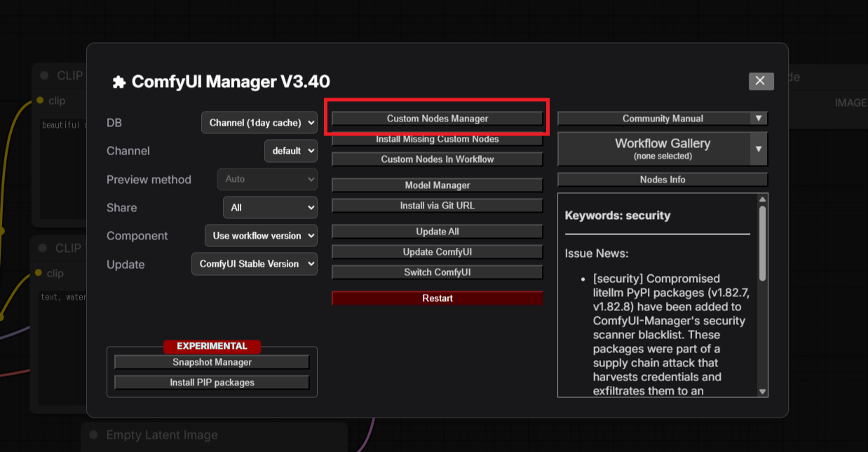Click the news panel scroll up arrow
868x452 pixels.
763,199
